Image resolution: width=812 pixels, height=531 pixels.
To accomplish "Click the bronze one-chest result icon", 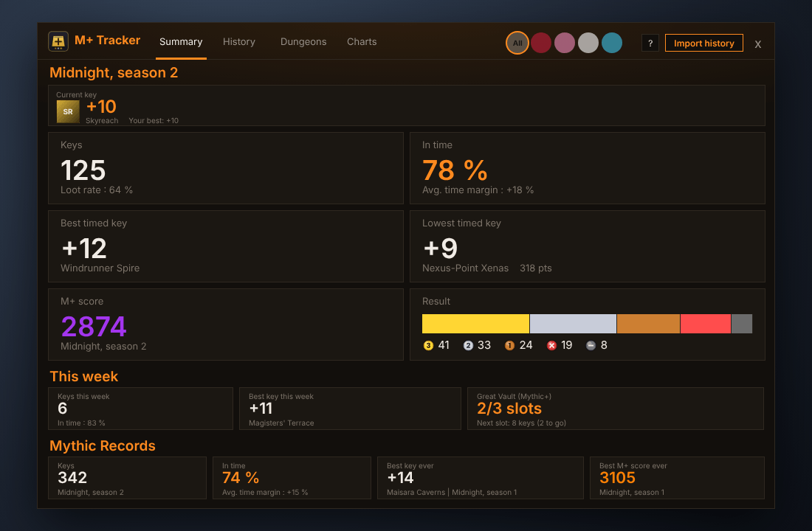I will pyautogui.click(x=509, y=346).
